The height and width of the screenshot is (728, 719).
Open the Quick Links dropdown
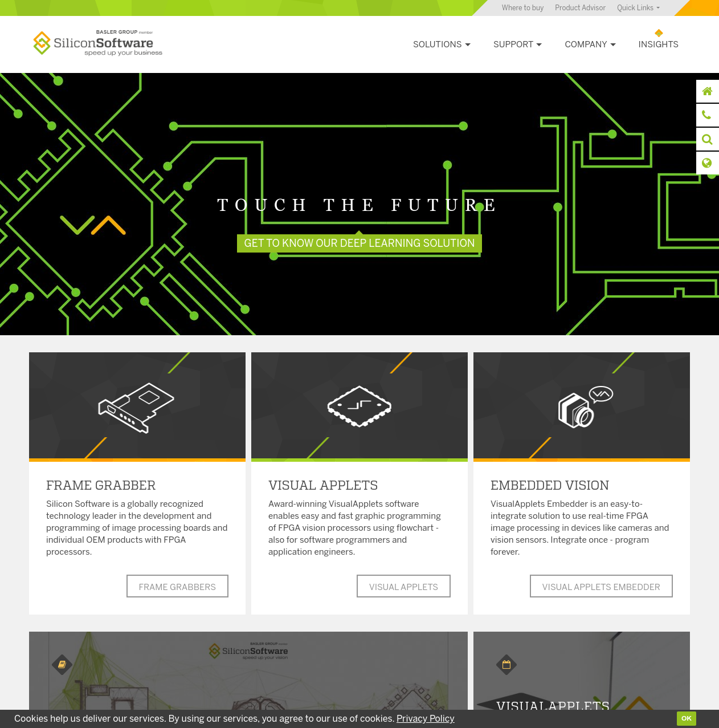click(638, 8)
